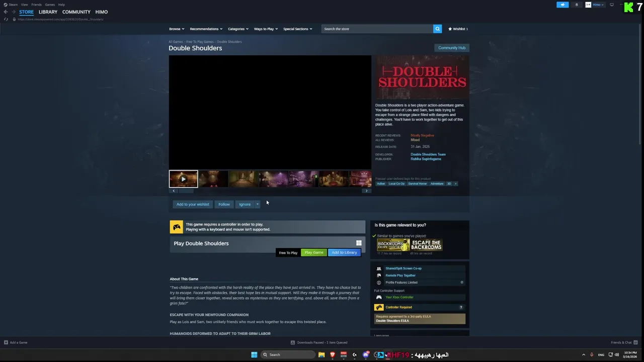The width and height of the screenshot is (644, 362).
Task: Click the Remote Play Together icon
Action: [x=379, y=276]
